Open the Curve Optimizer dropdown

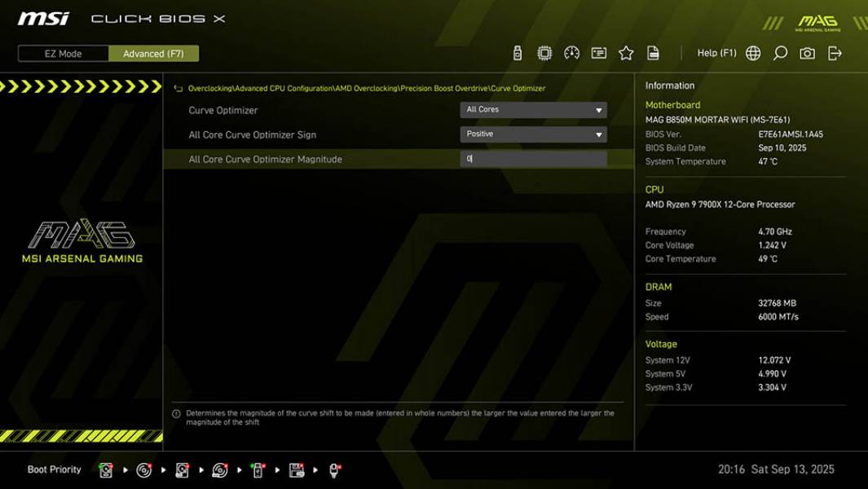coord(533,109)
